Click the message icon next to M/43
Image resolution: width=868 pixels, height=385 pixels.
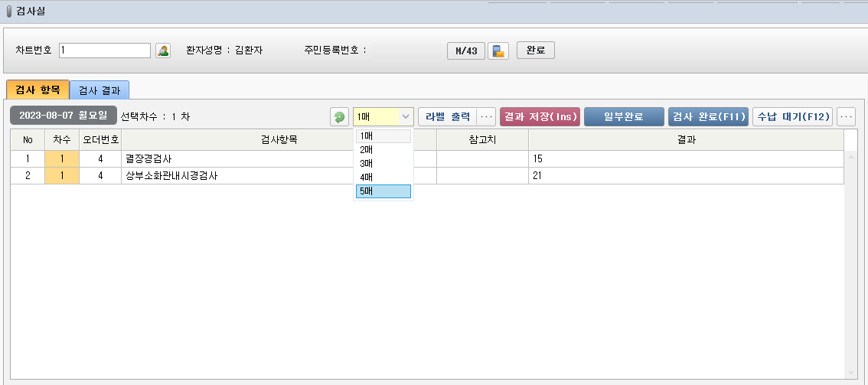tap(498, 51)
